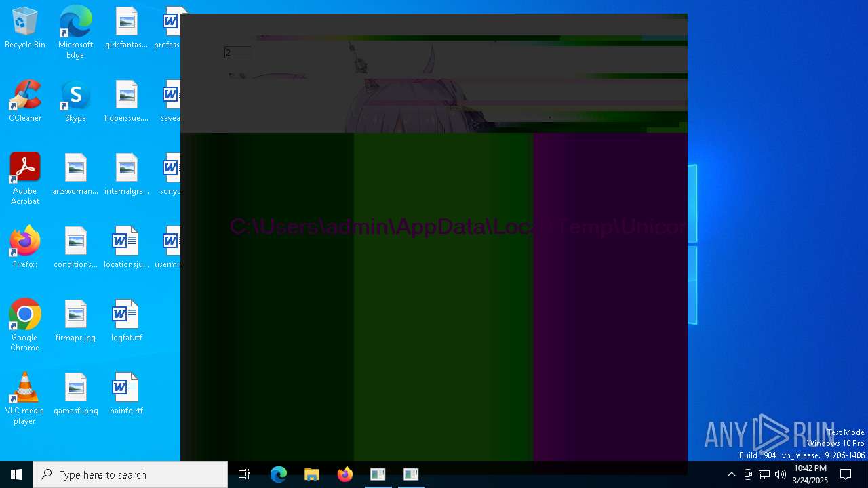Launch Firefox from the desktop shortcut
The image size is (868, 488).
click(25, 248)
